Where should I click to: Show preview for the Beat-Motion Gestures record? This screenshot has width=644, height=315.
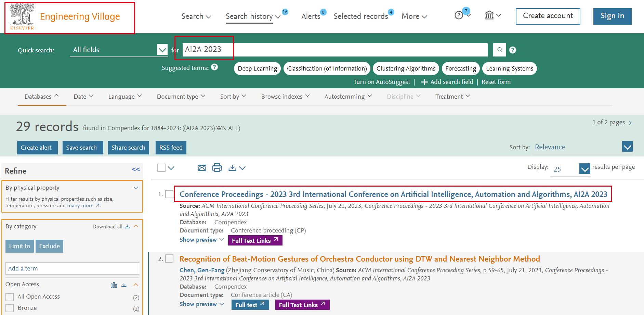tap(202, 304)
